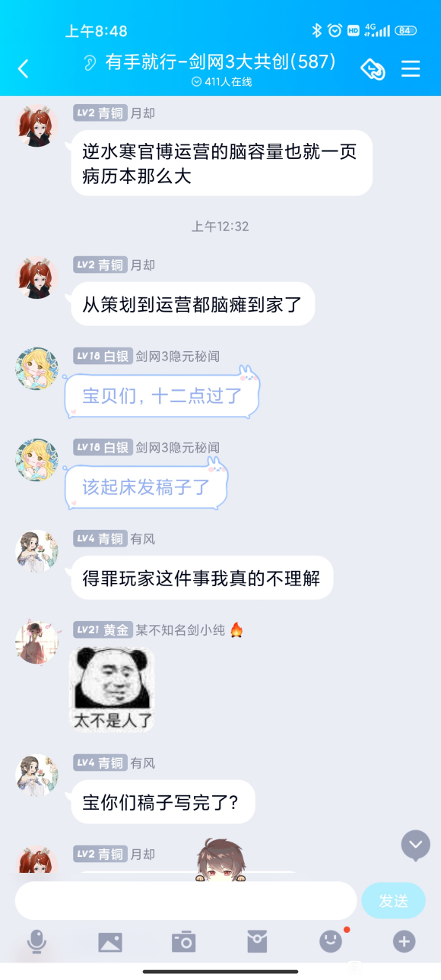The height and width of the screenshot is (980, 441).
Task: Tap the LV21 黄金 level badge
Action: tap(103, 630)
